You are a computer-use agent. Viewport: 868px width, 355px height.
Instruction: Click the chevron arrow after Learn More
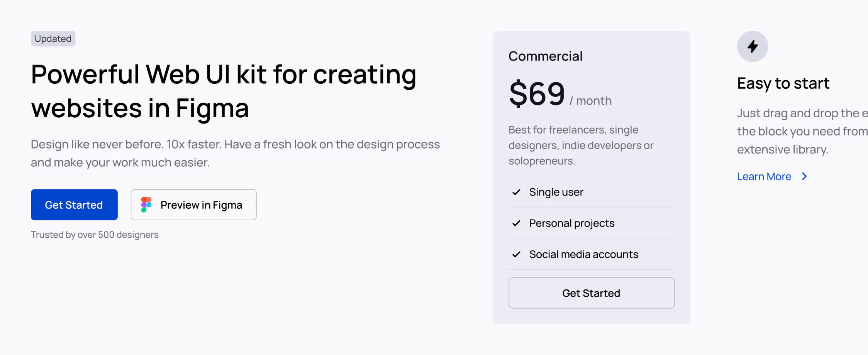pos(804,176)
